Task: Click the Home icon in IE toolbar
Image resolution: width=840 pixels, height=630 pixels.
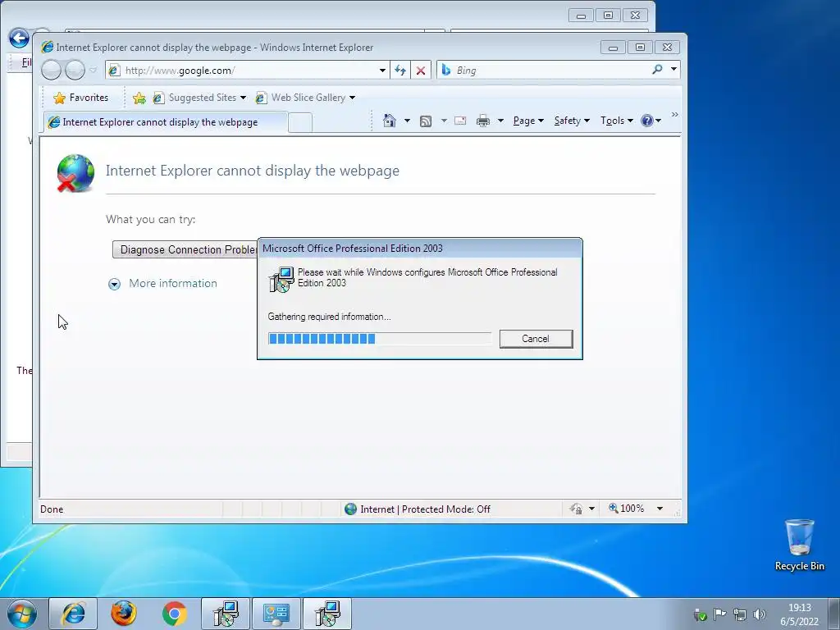Action: (390, 121)
